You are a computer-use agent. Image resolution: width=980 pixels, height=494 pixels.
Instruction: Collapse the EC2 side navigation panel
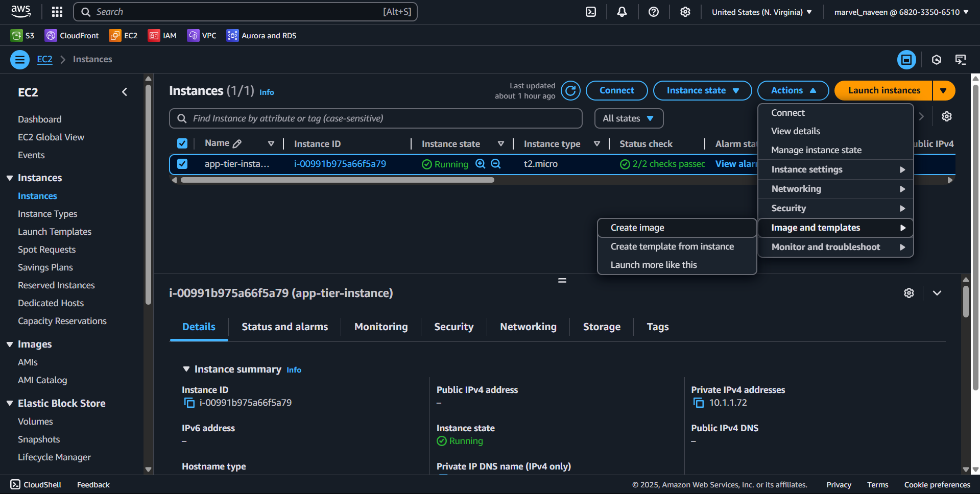click(x=125, y=92)
